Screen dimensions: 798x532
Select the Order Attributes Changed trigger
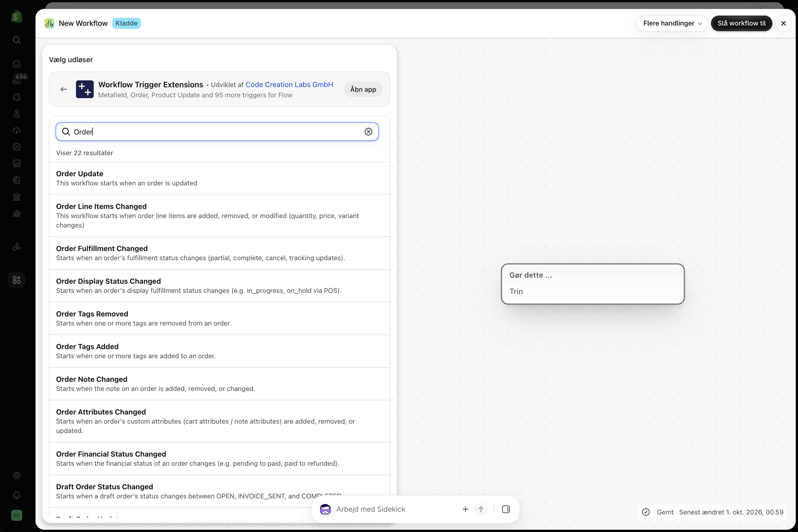[219, 421]
